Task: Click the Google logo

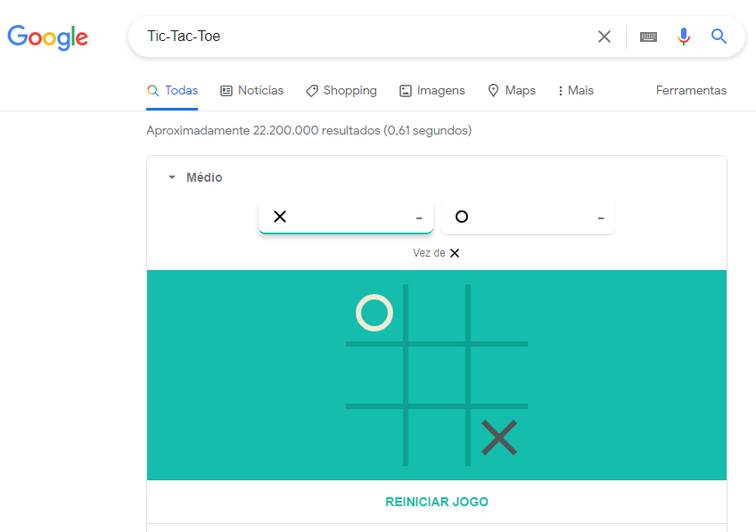Action: click(47, 37)
